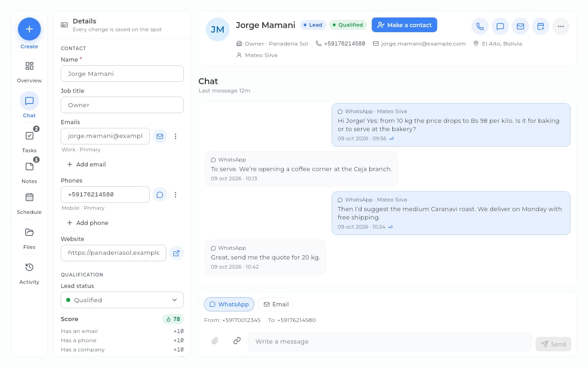The image size is (588, 368).
Task: Click the Phones input field
Action: pos(105,195)
